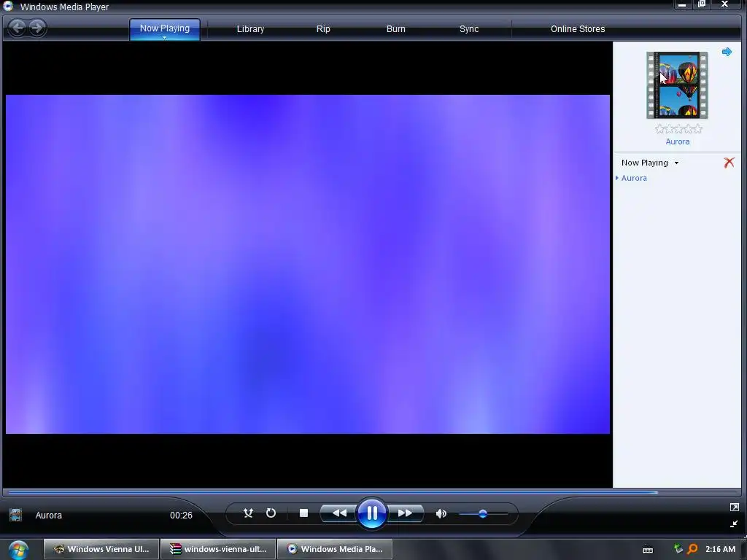Image resolution: width=747 pixels, height=560 pixels.
Task: Click the Next fast-forward button
Action: coord(405,513)
